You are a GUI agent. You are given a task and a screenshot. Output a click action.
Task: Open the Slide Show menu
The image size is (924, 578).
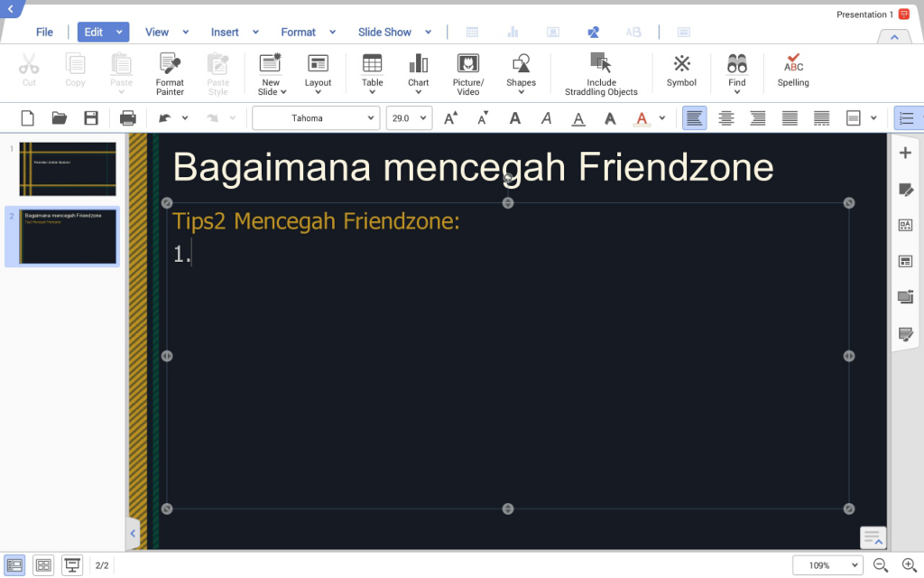click(x=384, y=32)
